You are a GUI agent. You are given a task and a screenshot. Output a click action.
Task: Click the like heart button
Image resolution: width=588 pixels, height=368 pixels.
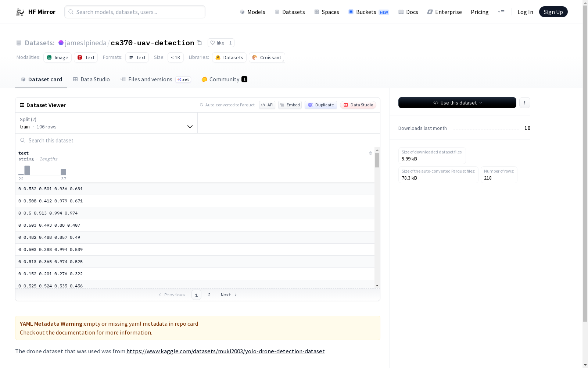click(217, 43)
